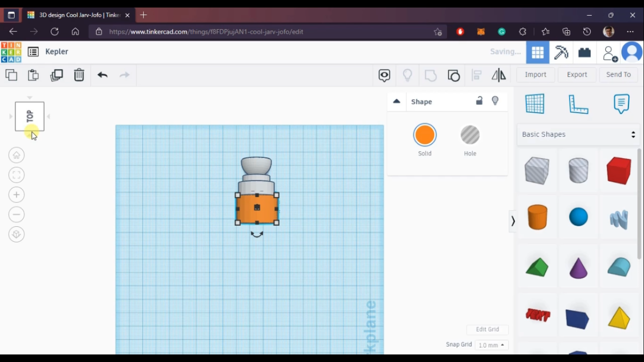
Task: Select the Workplane tool
Action: (535, 104)
